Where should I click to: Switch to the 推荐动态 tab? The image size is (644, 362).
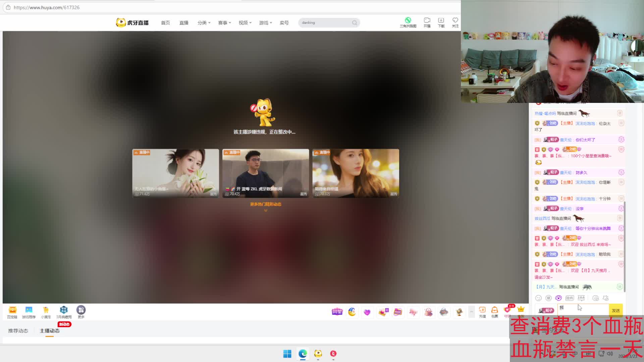pyautogui.click(x=18, y=331)
